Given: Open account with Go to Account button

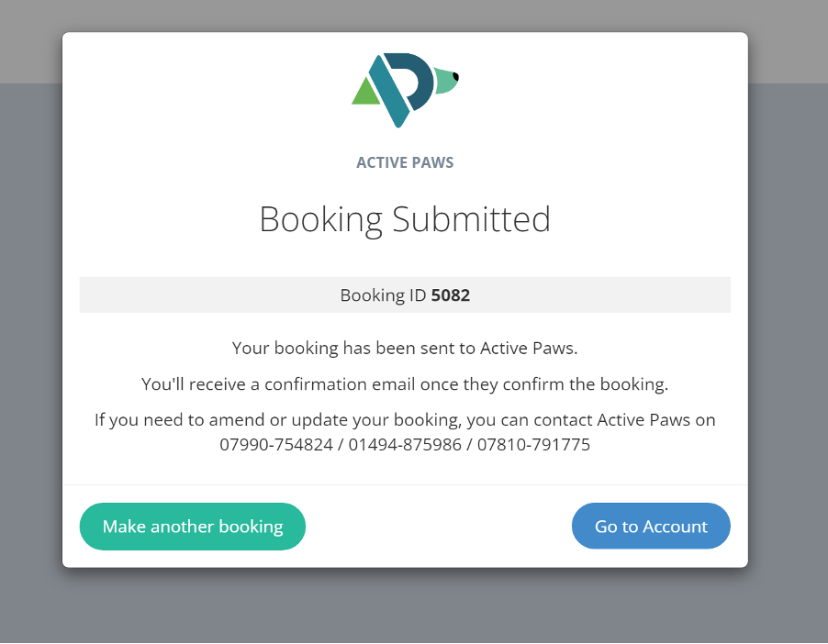Looking at the screenshot, I should coord(651,527).
